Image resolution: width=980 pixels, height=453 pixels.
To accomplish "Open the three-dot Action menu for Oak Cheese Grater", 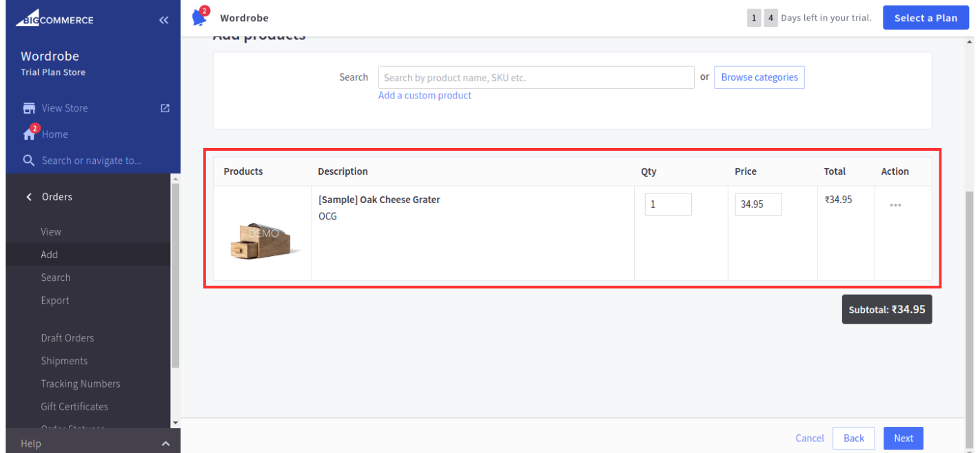I will click(x=895, y=204).
